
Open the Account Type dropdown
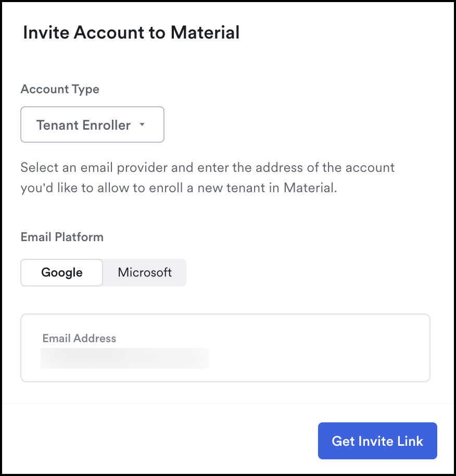pyautogui.click(x=92, y=124)
